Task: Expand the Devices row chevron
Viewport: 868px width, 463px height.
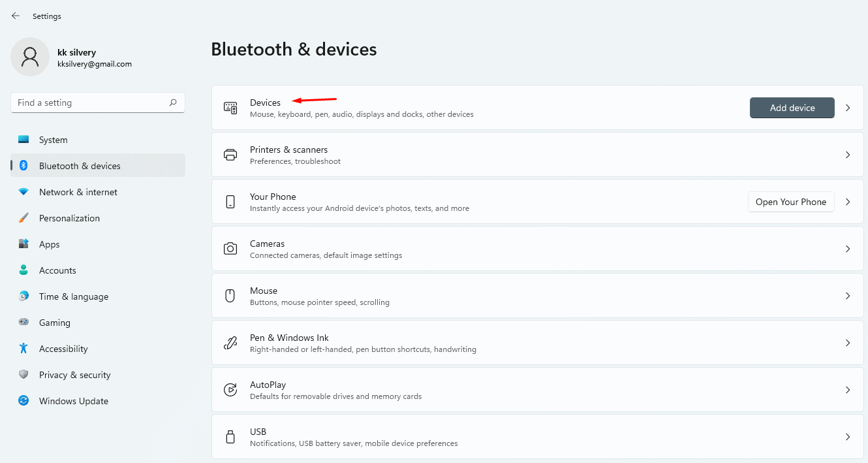Action: 848,108
